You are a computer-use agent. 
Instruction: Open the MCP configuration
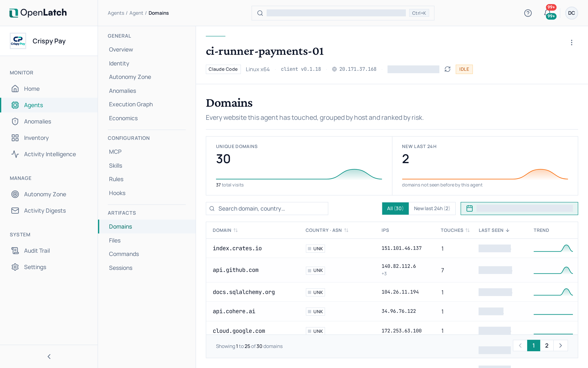tap(147, 152)
